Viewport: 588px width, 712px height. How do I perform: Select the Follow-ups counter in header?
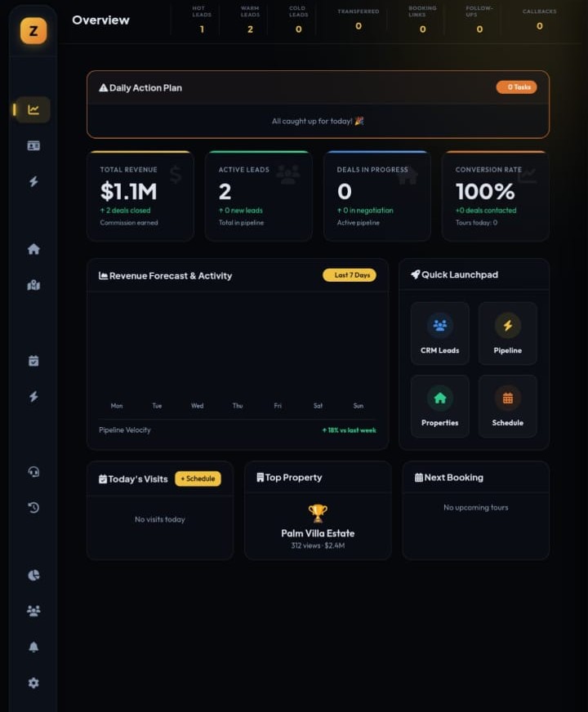479,20
